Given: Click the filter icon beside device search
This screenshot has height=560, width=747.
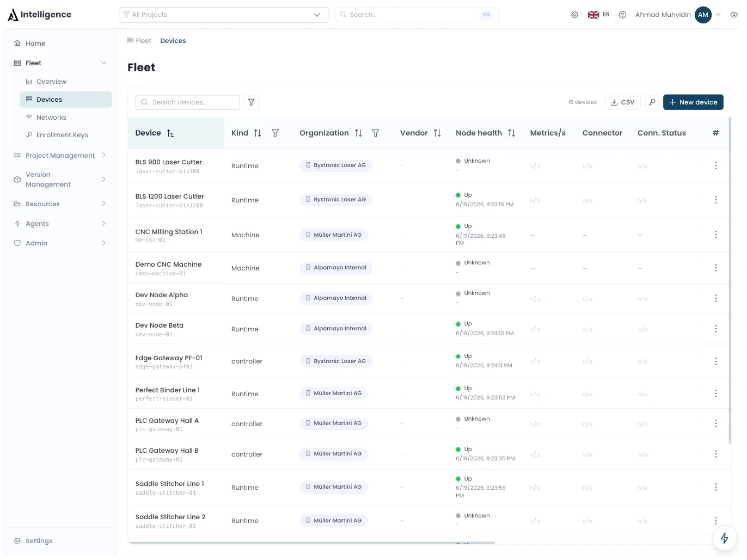Looking at the screenshot, I should (x=251, y=102).
